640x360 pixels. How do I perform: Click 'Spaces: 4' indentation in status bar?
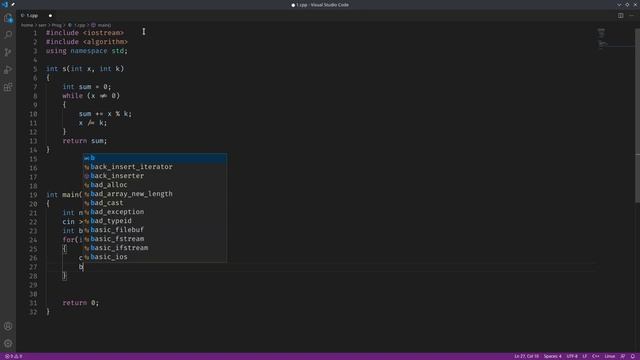(x=552, y=356)
